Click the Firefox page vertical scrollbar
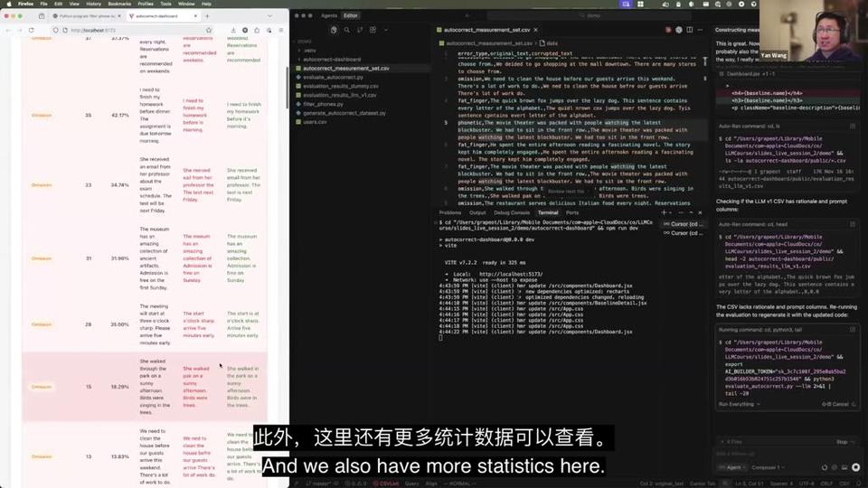 pyautogui.click(x=287, y=89)
